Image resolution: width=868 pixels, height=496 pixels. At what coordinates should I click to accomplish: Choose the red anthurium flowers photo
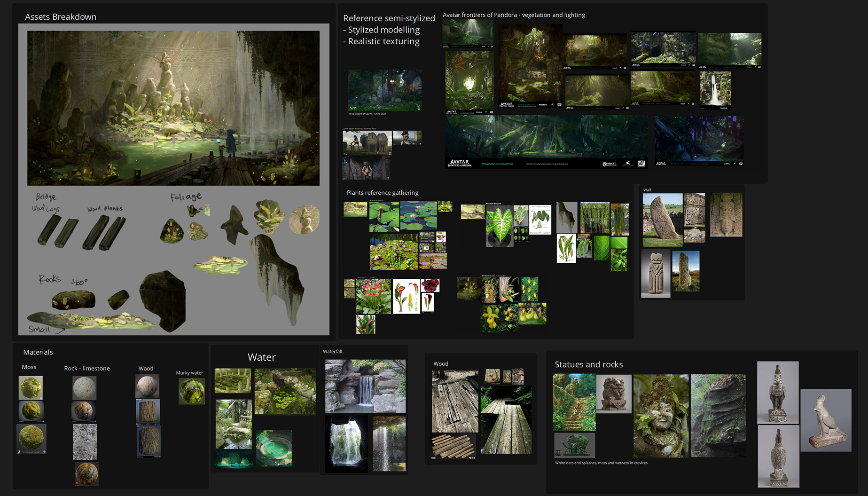374,296
